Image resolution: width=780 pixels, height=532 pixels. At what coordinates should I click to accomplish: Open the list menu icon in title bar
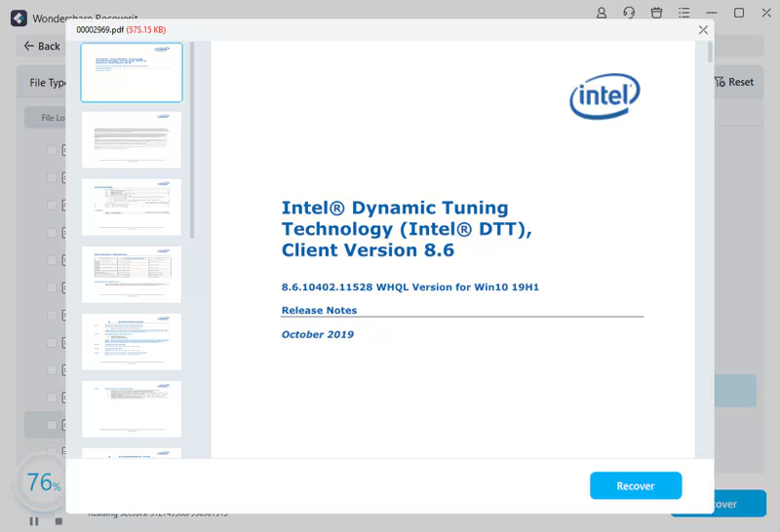coord(683,14)
